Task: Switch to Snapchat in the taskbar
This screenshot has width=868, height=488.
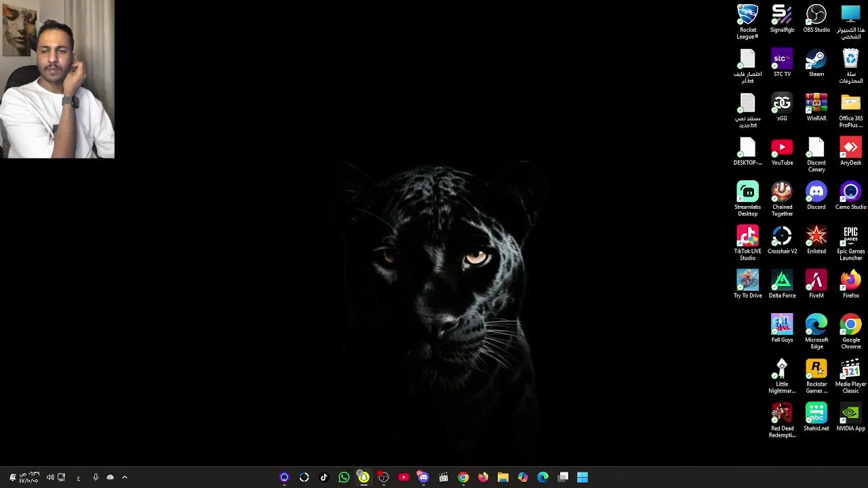Action: 363,477
